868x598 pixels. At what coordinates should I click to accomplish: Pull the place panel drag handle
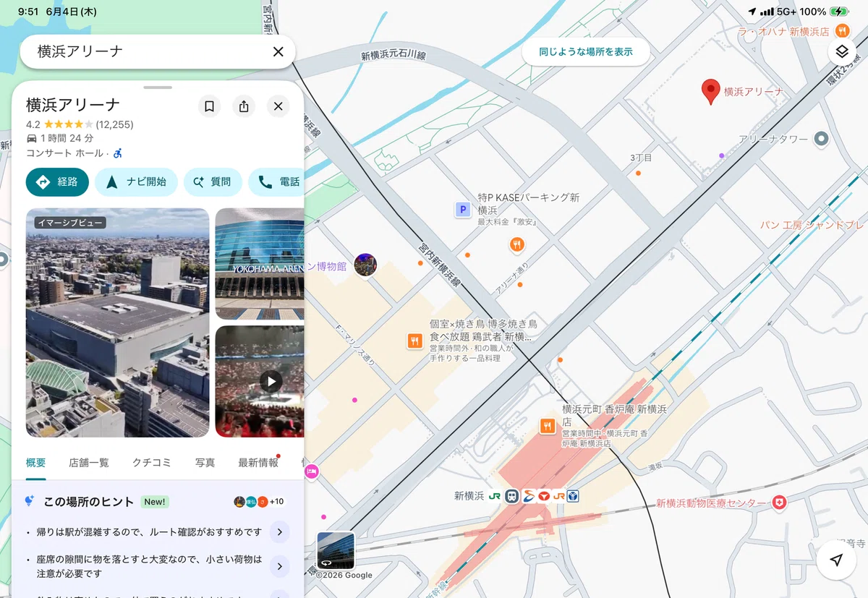(158, 87)
